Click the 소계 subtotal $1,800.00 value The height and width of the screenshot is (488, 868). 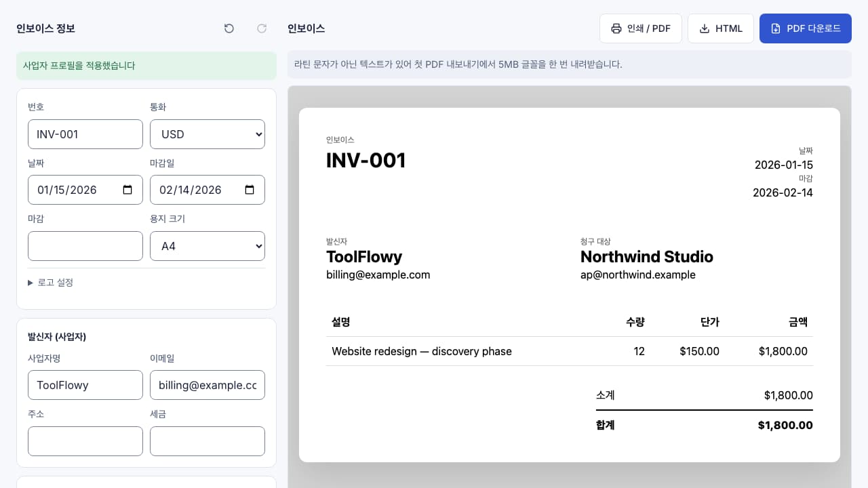click(x=788, y=395)
